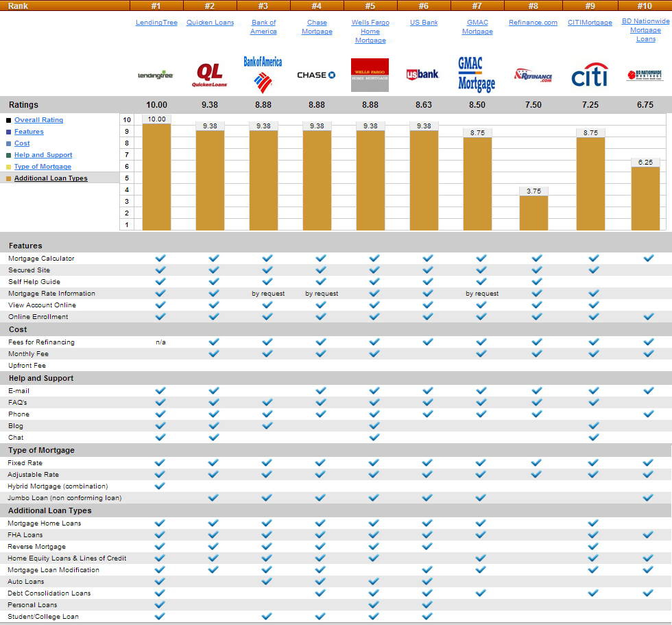
Task: Click Bank of America's Student/College Loan checkmark
Action: pyautogui.click(x=267, y=616)
